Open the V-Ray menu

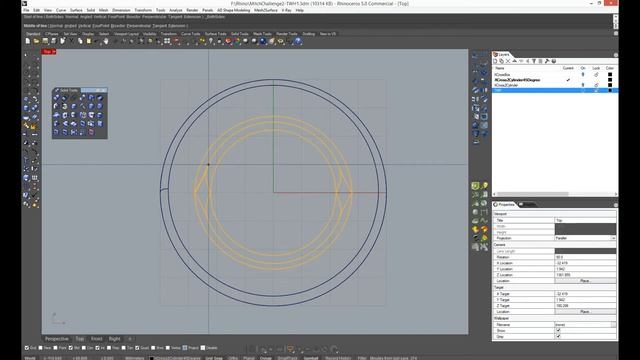click(x=287, y=10)
